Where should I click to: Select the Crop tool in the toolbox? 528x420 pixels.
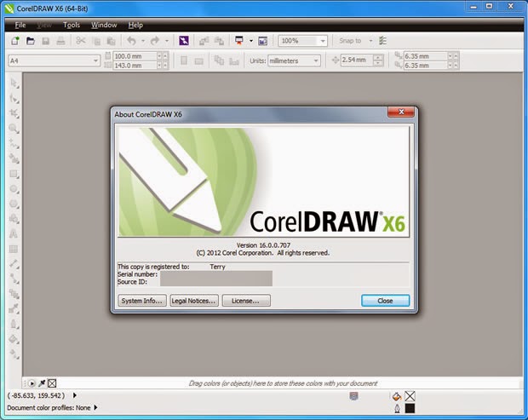[x=14, y=113]
